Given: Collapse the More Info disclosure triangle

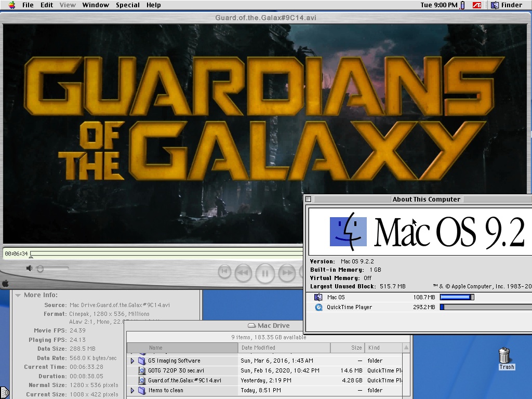Looking at the screenshot, I should (18, 295).
